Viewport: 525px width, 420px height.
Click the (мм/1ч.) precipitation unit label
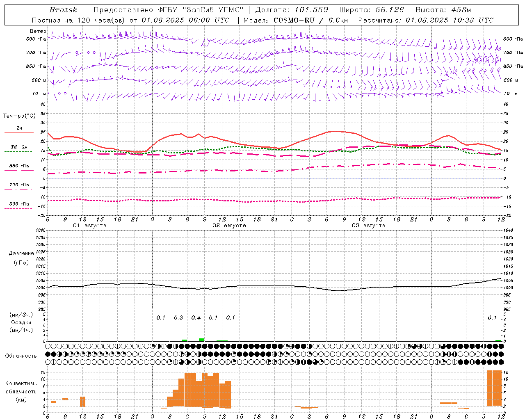21,330
